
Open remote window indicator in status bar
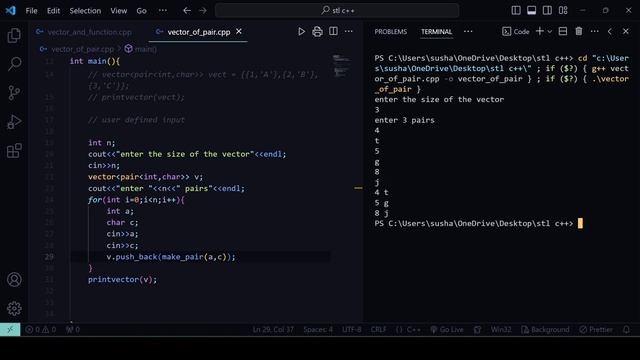click(x=10, y=329)
